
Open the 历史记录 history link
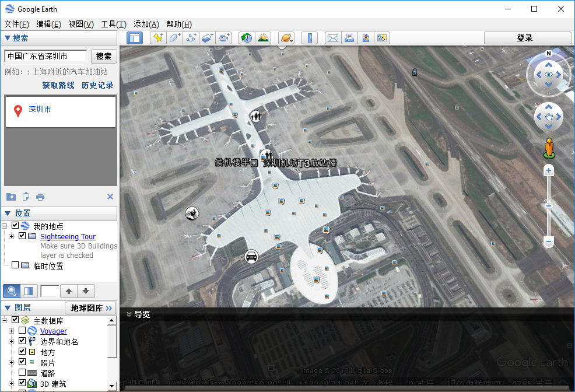[97, 85]
